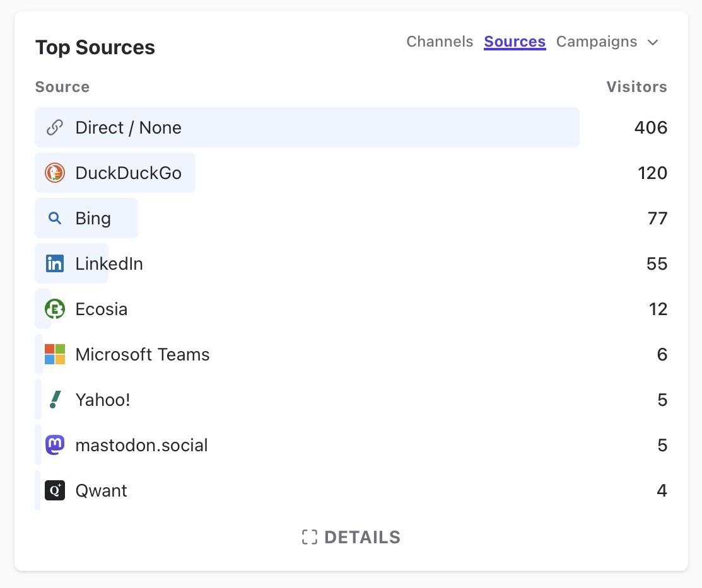The height and width of the screenshot is (588, 702).
Task: Click the Direct / None link icon
Action: pos(55,128)
